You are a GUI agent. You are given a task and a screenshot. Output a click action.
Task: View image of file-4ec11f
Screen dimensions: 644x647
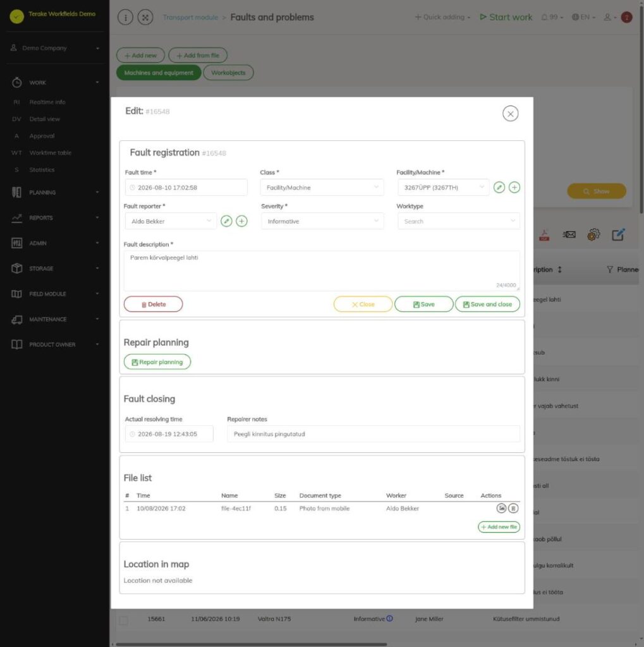coord(501,509)
